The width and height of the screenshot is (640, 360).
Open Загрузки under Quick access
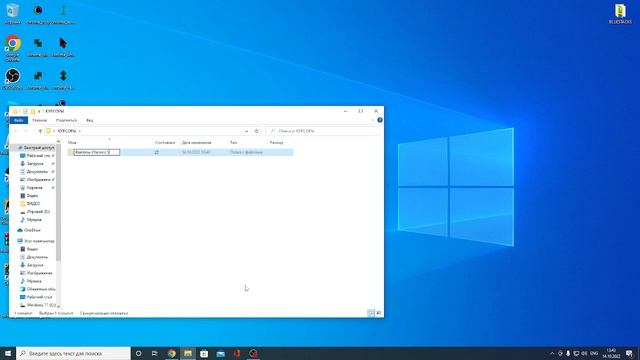[x=35, y=164]
